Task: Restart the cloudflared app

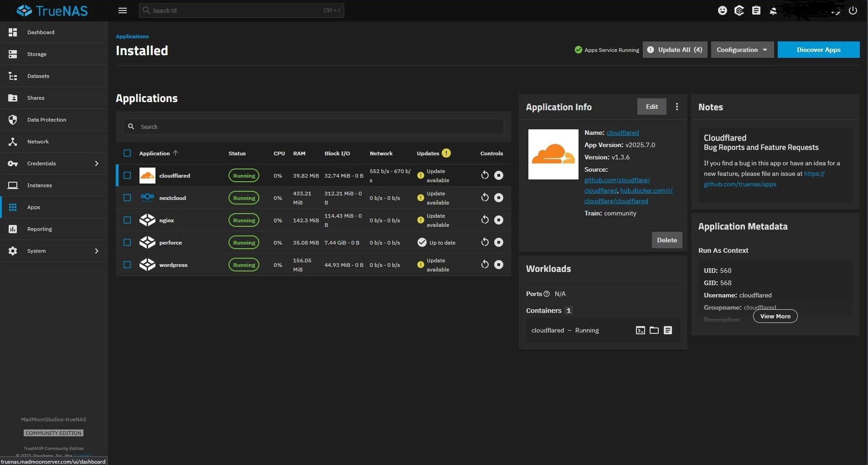Action: click(485, 175)
